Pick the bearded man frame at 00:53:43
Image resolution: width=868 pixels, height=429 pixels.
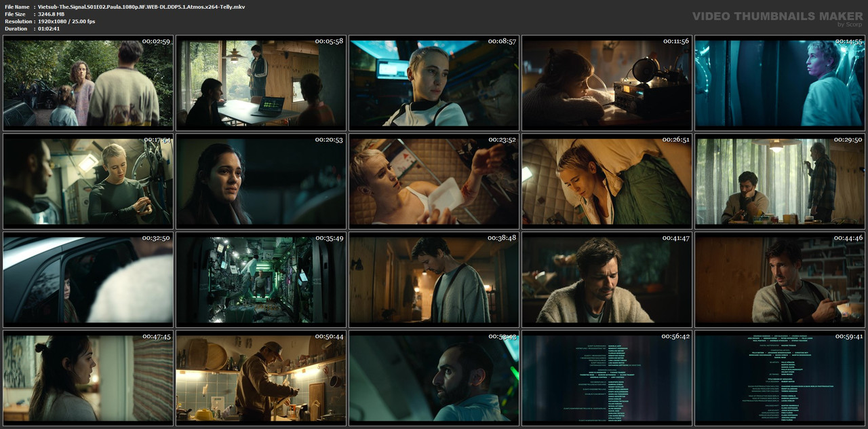(434, 377)
